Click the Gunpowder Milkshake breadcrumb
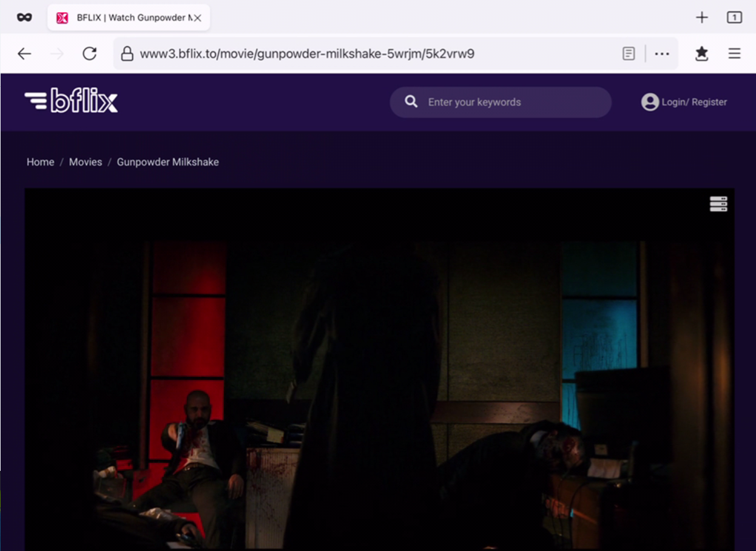The height and width of the screenshot is (551, 756). click(x=168, y=162)
